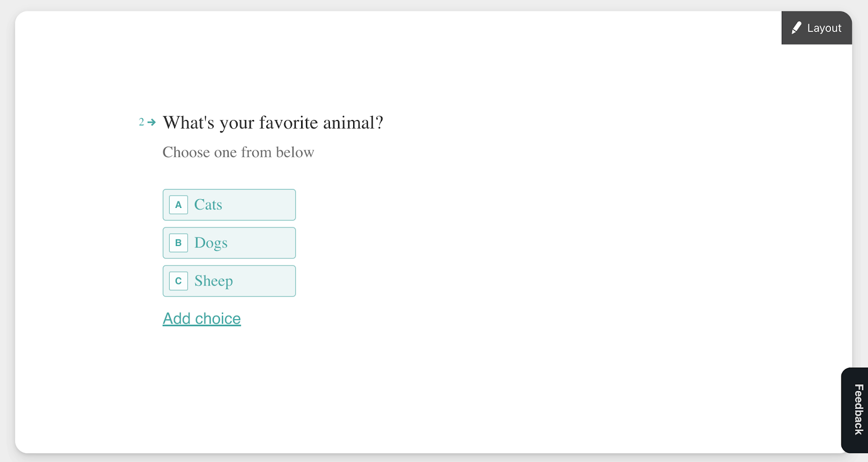
Task: Click the Cats label text
Action: (x=208, y=205)
